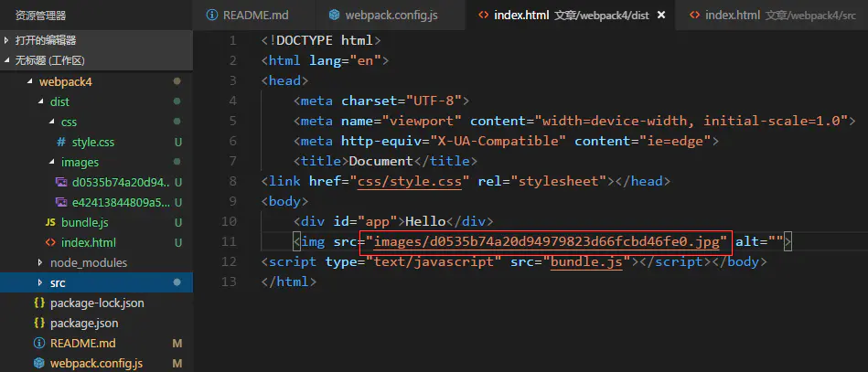Image resolution: width=868 pixels, height=372 pixels.
Task: Open image file e42413844809a5... in explorer
Action: (121, 202)
